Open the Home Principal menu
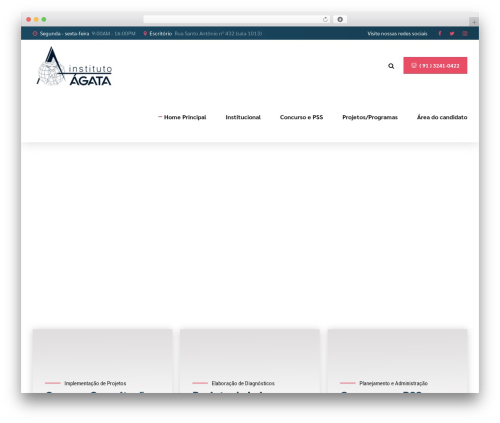This screenshot has width=500, height=423. coord(185,117)
